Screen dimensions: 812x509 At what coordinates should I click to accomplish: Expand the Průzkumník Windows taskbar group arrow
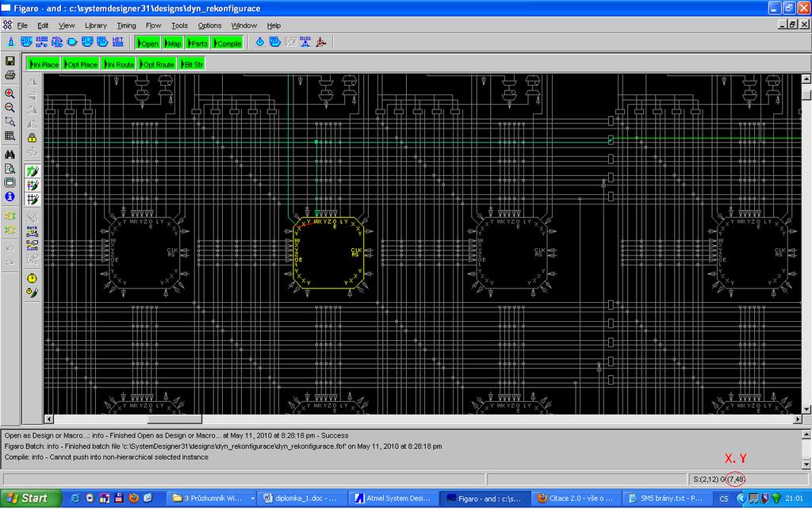tap(252, 498)
